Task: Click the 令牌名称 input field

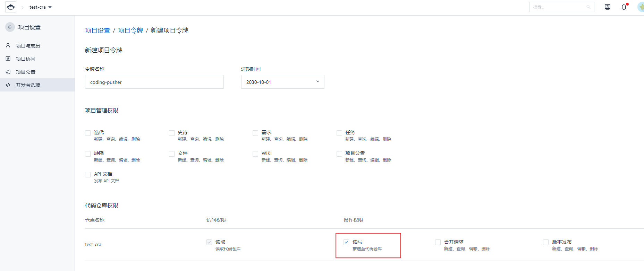Action: coord(154,82)
